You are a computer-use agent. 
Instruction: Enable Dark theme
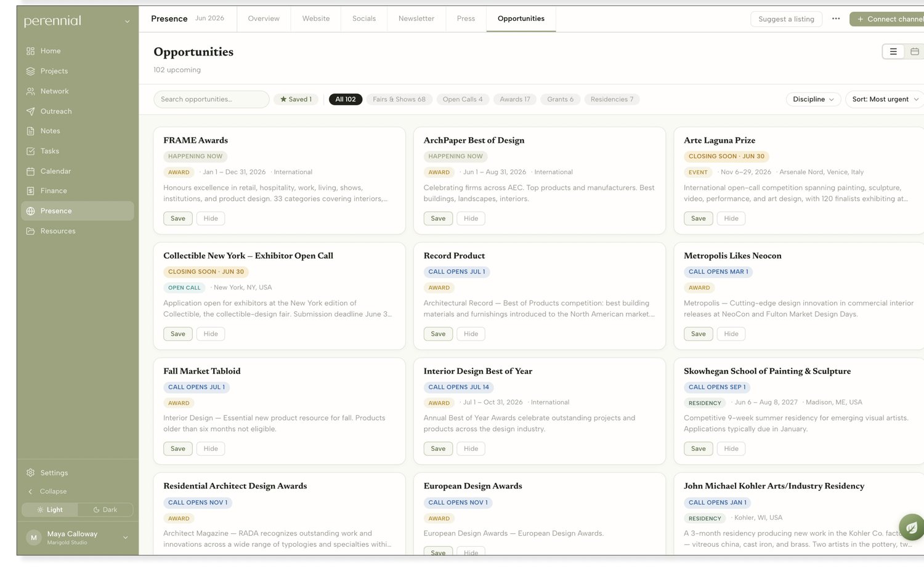105,510
